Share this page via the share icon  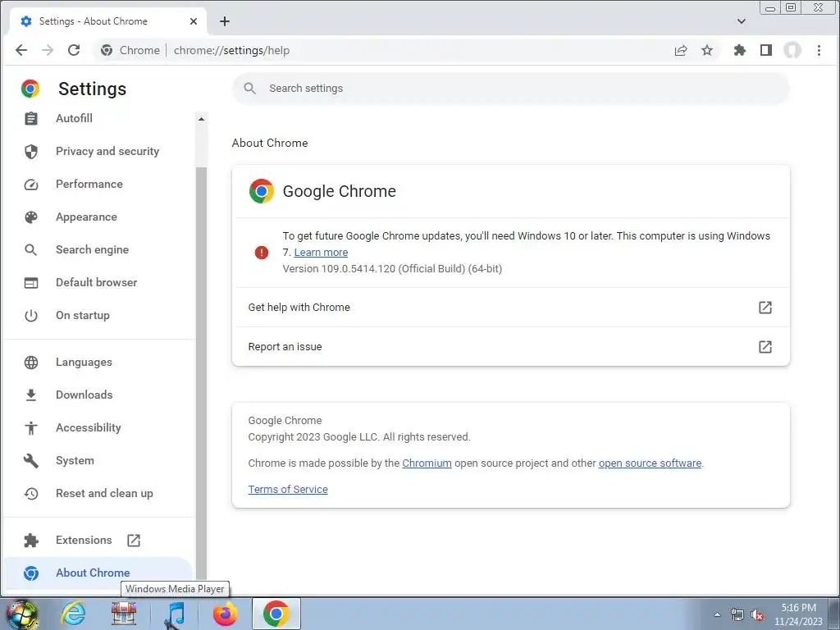[x=681, y=50]
